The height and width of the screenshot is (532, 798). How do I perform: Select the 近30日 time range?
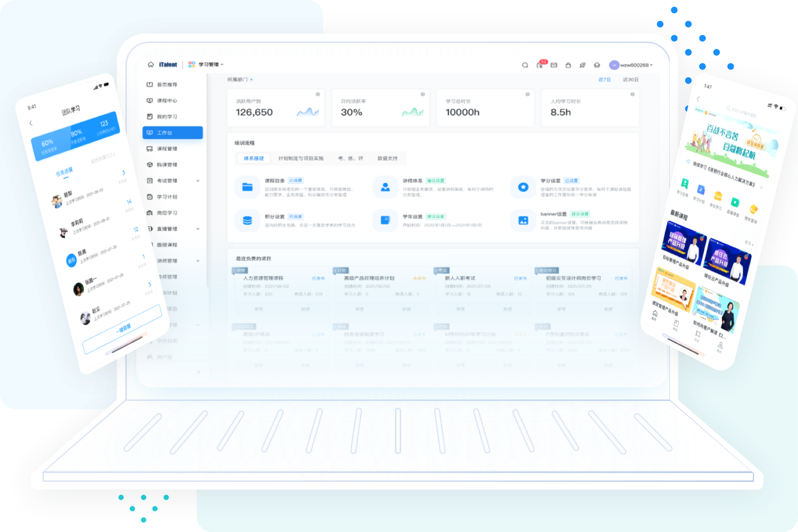pos(630,80)
